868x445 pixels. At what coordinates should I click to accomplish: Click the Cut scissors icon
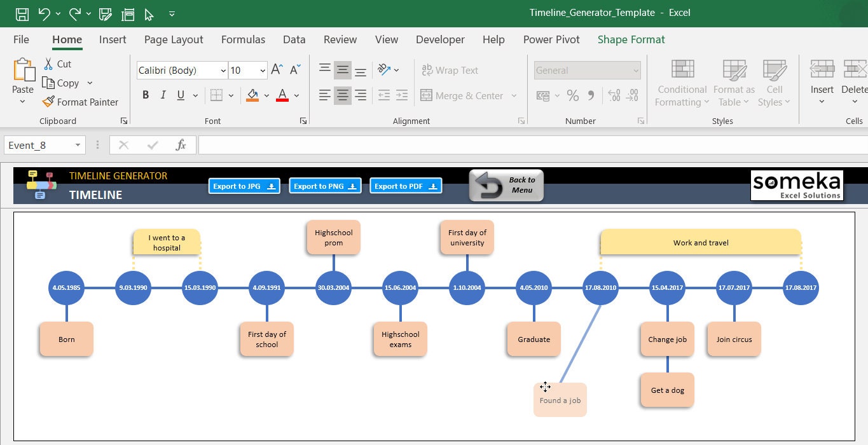point(48,64)
